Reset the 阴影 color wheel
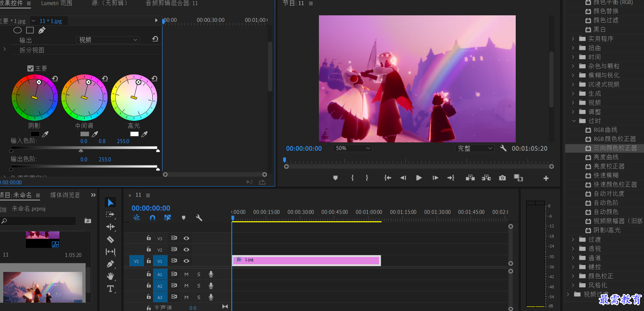The image size is (644, 311). [x=55, y=78]
